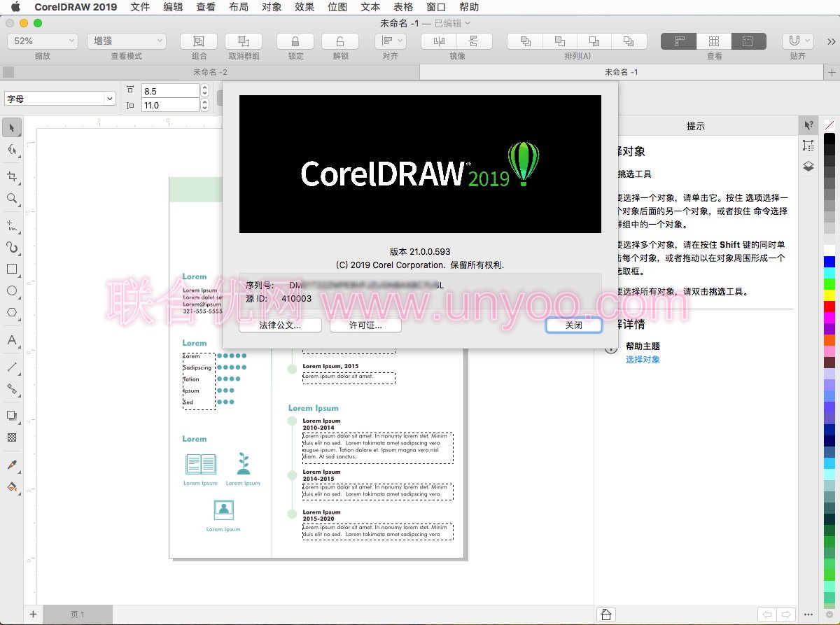Viewport: 840px width, 625px height.
Task: Click the Group objects toolbar button
Action: point(199,41)
